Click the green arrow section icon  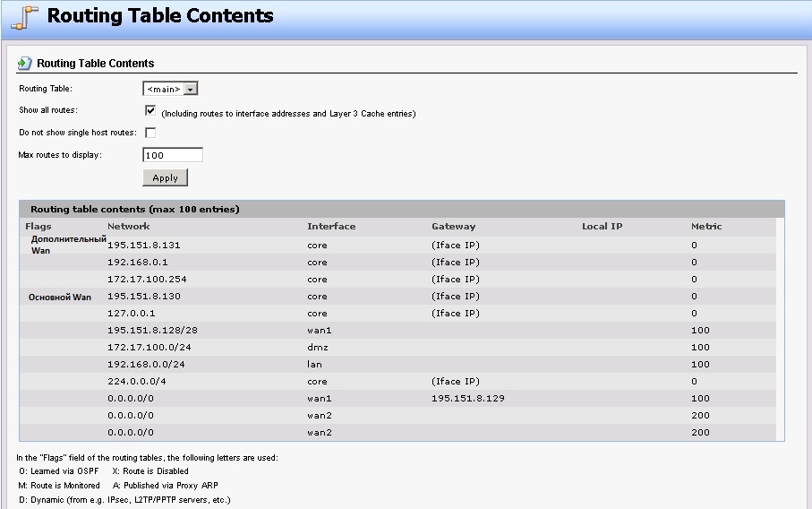point(25,64)
